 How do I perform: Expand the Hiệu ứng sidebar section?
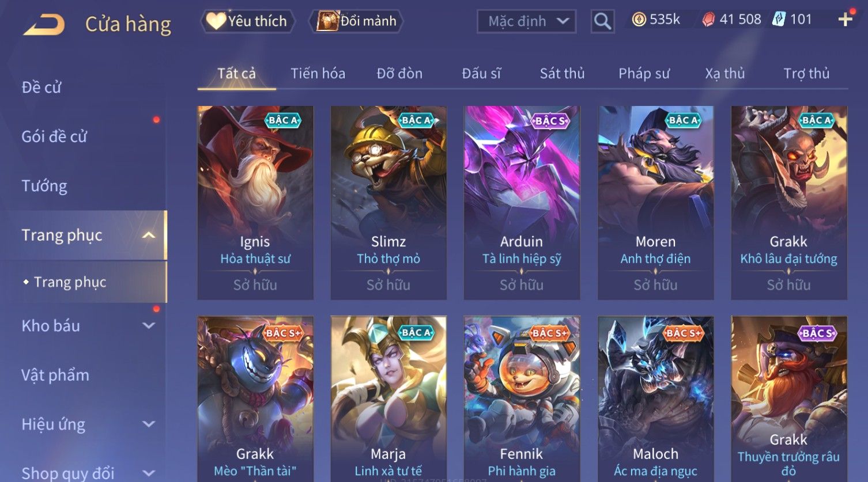(149, 424)
